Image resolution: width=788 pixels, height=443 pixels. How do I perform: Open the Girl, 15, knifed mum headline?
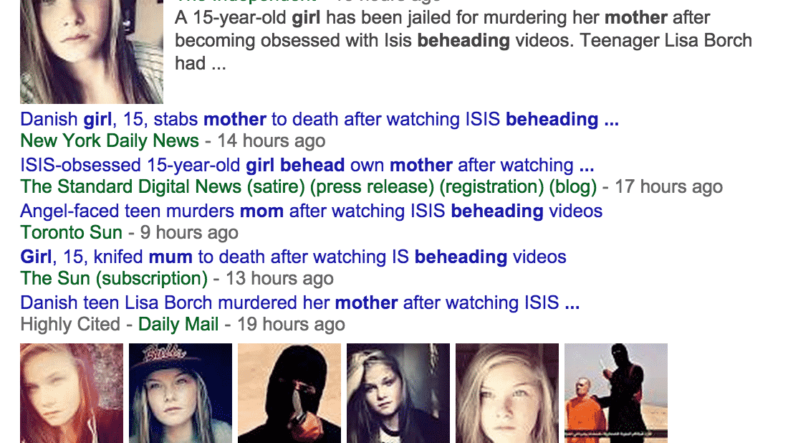coord(293,257)
